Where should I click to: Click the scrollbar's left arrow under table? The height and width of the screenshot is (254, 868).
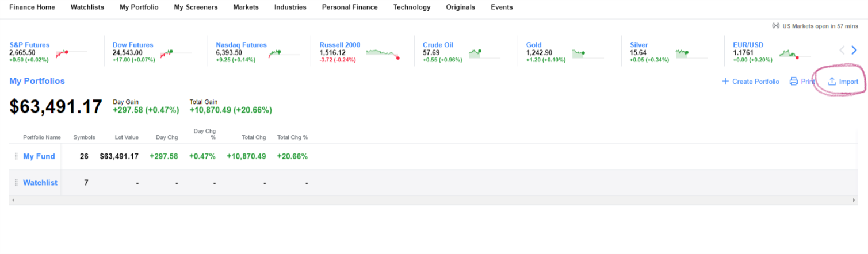13,200
